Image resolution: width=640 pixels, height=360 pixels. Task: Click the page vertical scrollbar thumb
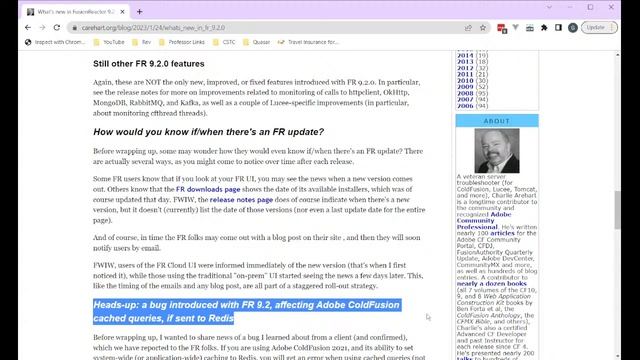click(x=618, y=209)
